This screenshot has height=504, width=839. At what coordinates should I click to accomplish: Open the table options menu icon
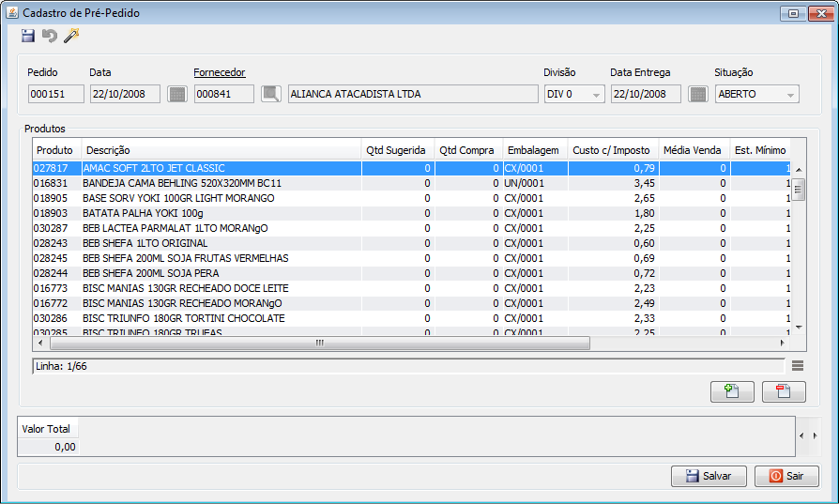pyautogui.click(x=798, y=366)
